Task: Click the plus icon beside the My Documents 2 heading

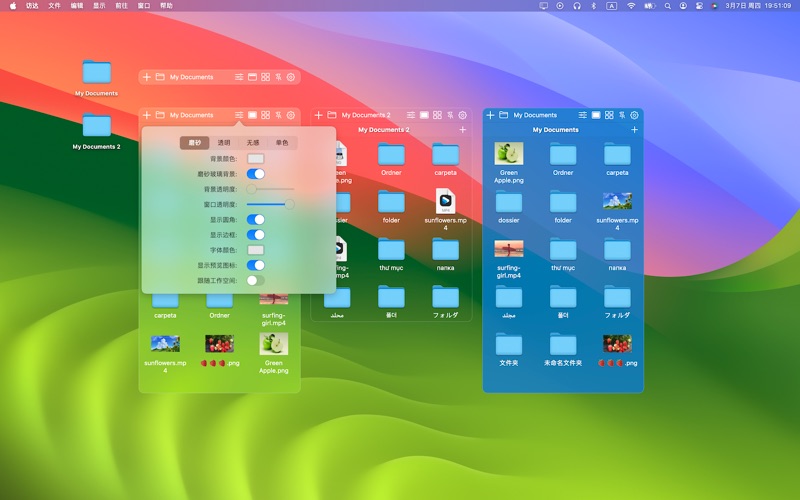Action: [x=463, y=130]
